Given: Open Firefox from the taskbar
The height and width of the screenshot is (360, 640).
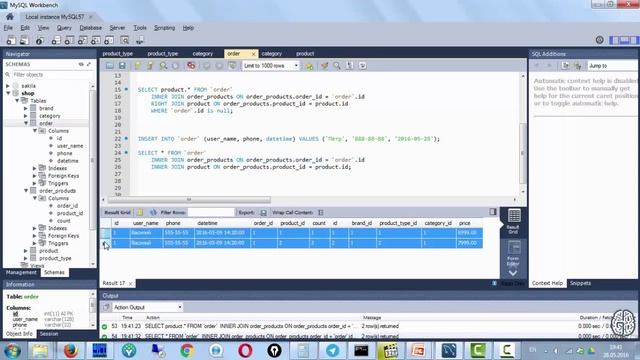Looking at the screenshot, I should (70, 351).
